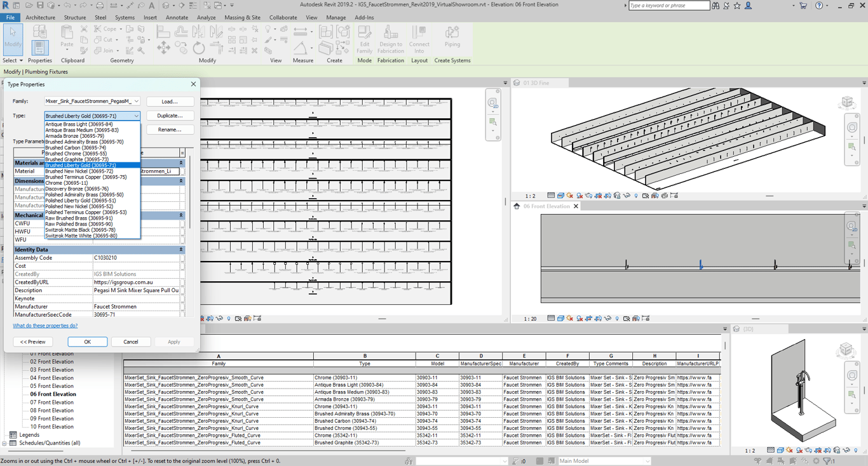This screenshot has height=466, width=868.
Task: Choose Chrome (30695-11) from the type list
Action: pos(67,183)
